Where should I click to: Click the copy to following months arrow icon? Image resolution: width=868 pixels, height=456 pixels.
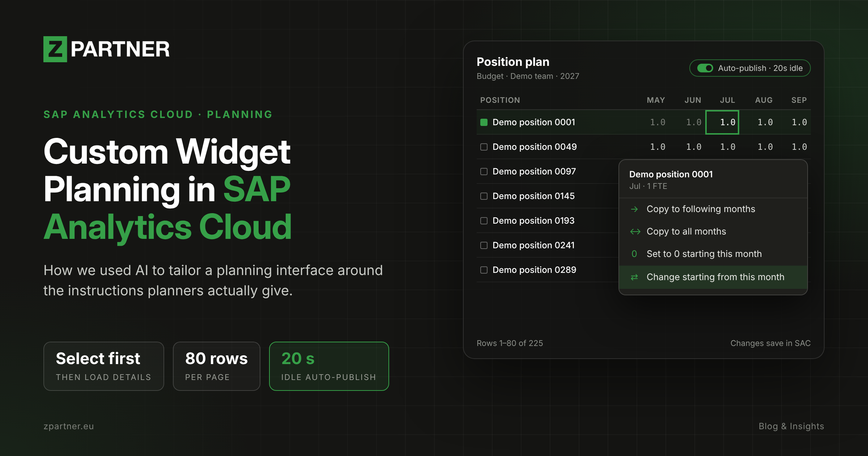634,209
